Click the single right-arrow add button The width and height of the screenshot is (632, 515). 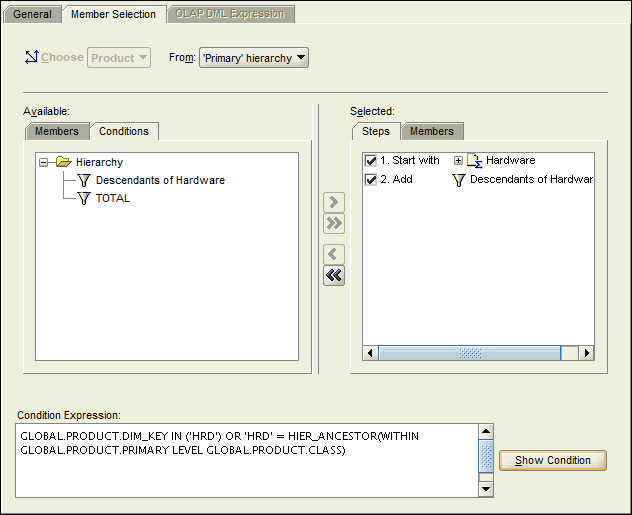coord(334,203)
